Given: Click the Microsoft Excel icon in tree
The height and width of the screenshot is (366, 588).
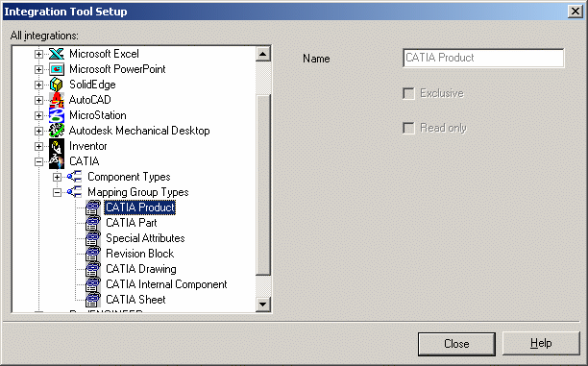Looking at the screenshot, I should (57, 54).
